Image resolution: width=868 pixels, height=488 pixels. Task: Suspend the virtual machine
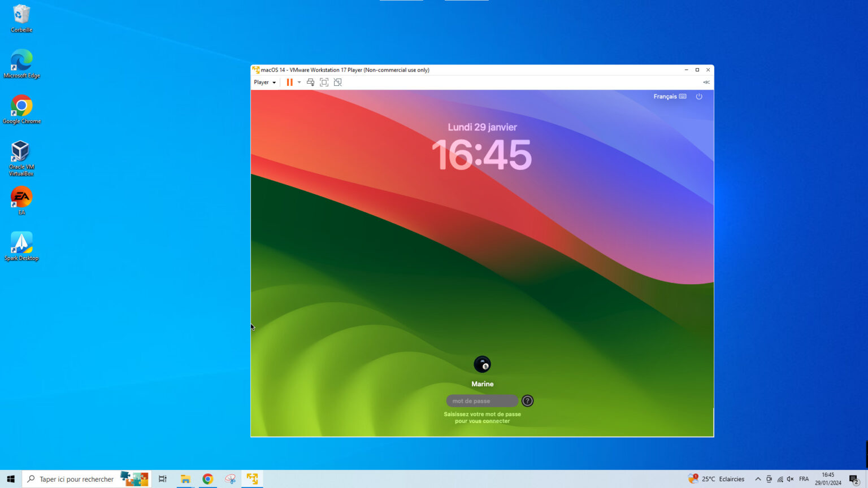290,82
